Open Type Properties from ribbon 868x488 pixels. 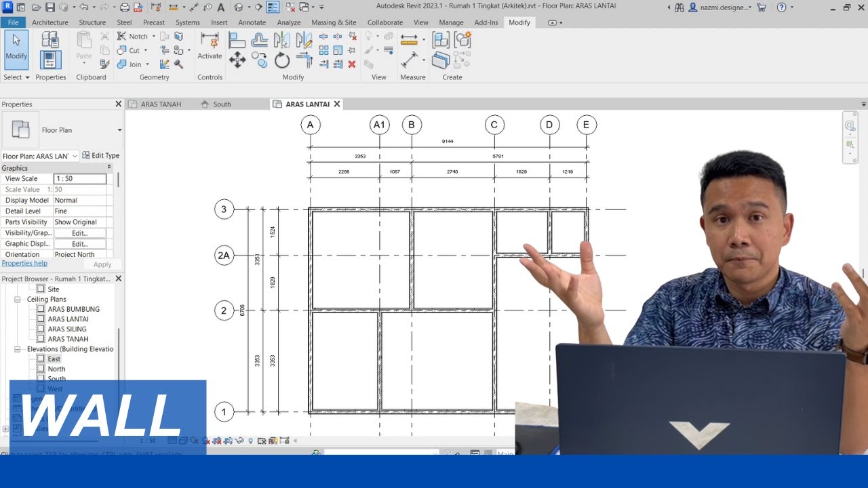point(51,39)
